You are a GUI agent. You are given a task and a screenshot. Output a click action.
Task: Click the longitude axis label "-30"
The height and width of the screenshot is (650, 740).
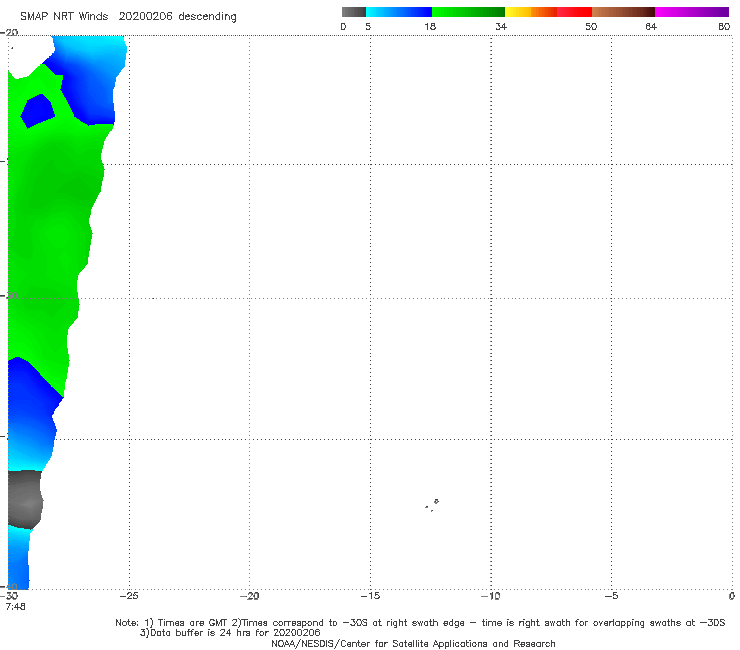[x=9, y=596]
